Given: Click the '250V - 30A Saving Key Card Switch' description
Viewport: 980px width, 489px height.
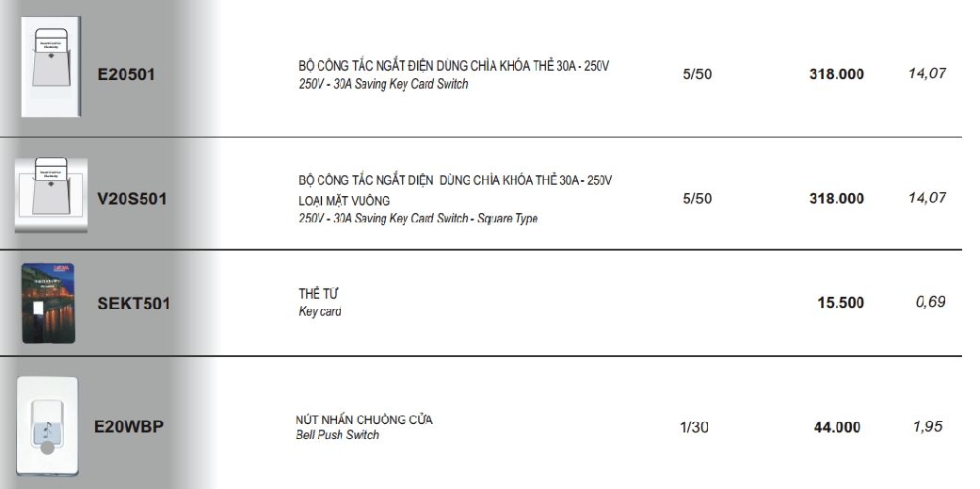Looking at the screenshot, I should click(383, 84).
